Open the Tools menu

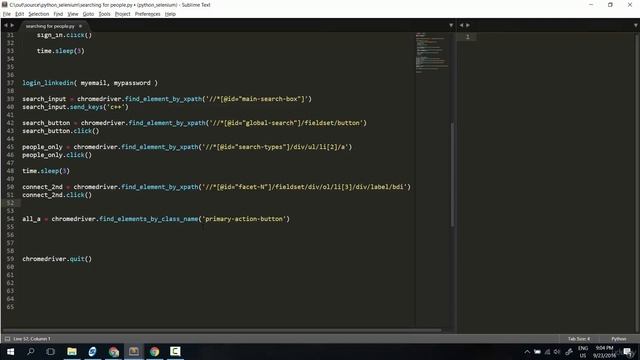[x=104, y=14]
